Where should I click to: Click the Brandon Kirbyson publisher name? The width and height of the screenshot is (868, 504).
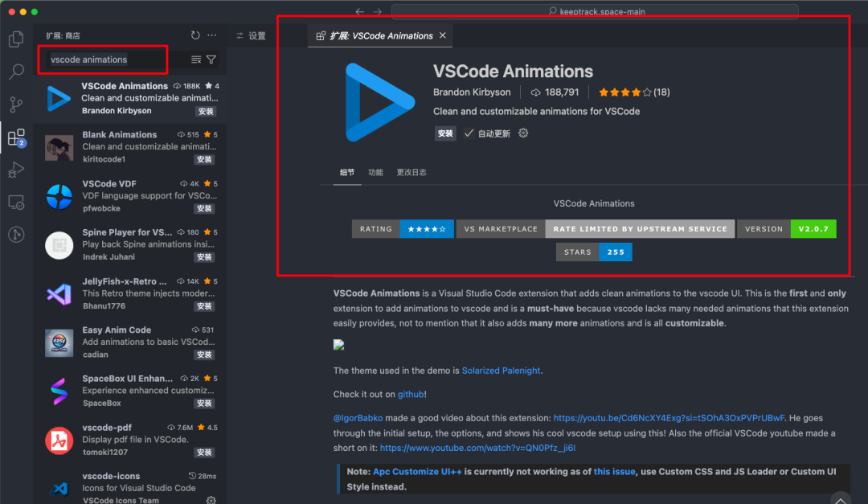pyautogui.click(x=472, y=92)
